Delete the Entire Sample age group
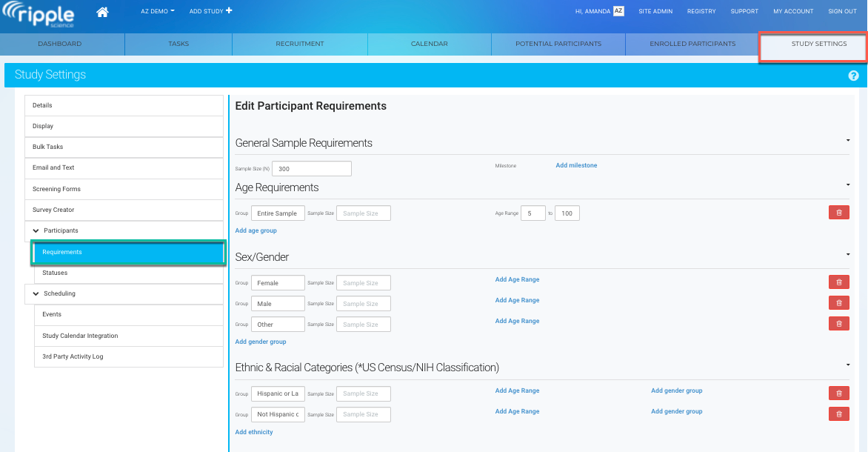The image size is (868, 452). 838,213
